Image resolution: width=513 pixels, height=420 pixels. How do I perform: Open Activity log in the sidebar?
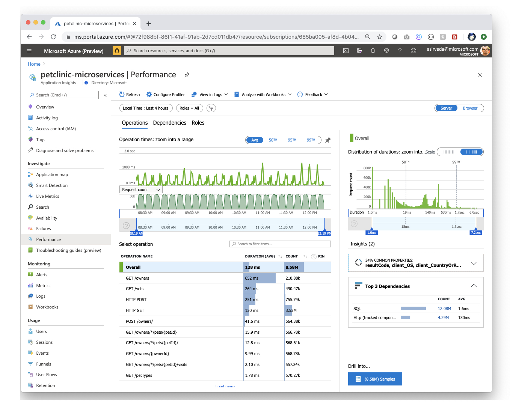47,118
